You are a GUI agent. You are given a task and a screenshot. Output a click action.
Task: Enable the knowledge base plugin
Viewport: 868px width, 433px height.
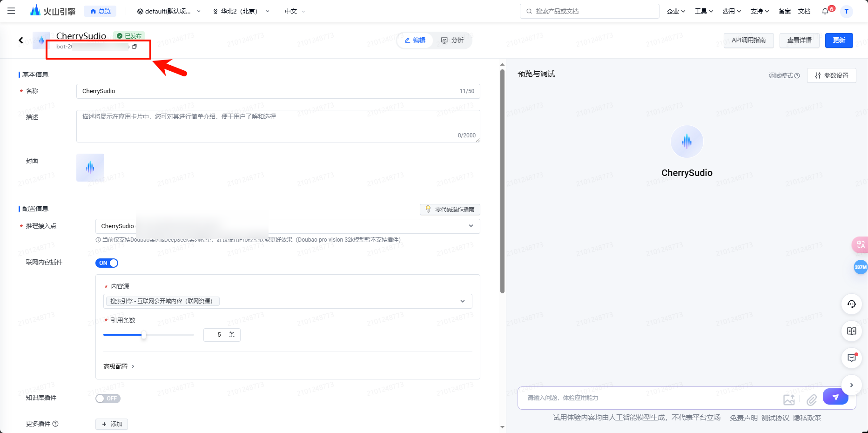coord(108,399)
